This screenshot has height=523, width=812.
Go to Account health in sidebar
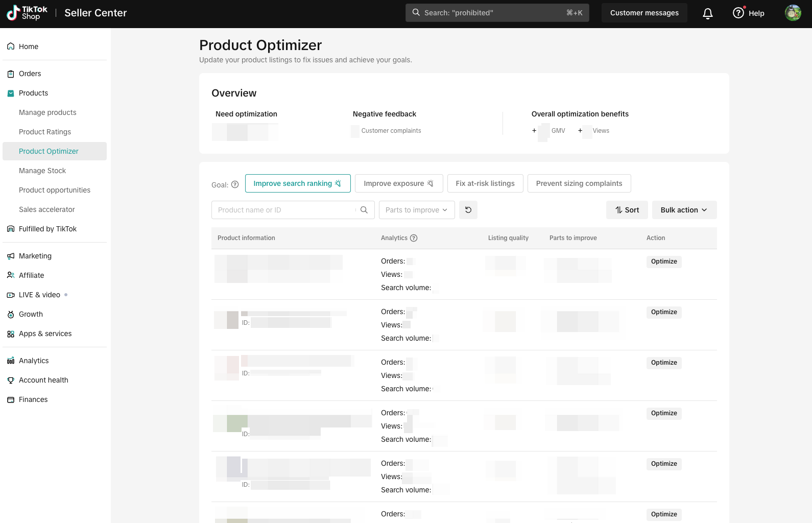43,380
